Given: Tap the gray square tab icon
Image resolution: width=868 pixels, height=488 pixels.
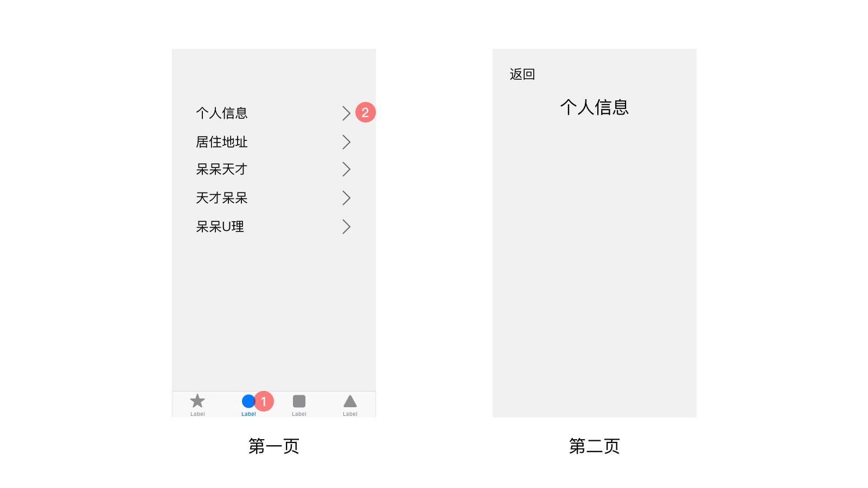Looking at the screenshot, I should pos(299,401).
